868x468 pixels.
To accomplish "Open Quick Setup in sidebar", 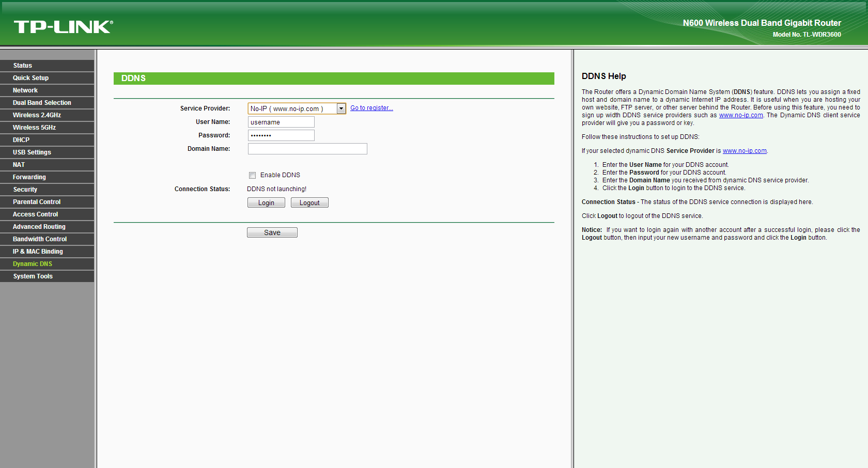I will click(x=47, y=78).
